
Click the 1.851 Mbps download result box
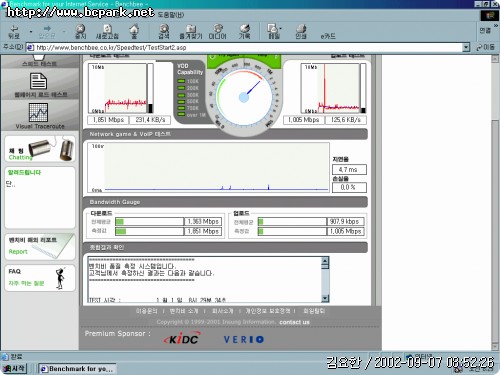click(x=108, y=120)
